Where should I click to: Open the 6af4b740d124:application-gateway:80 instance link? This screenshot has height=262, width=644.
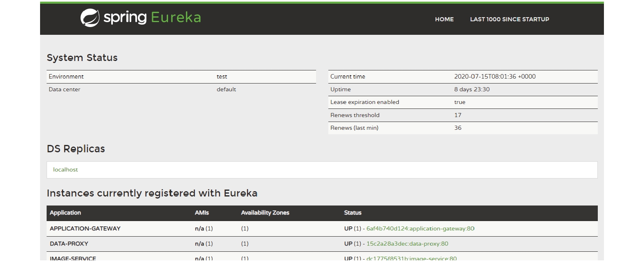click(420, 228)
